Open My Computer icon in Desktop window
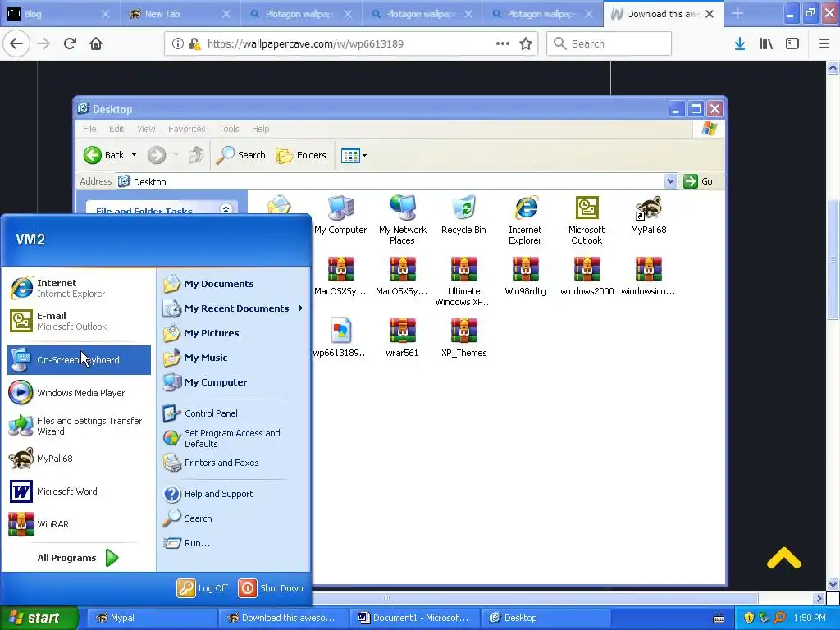The image size is (840, 630). pos(340,216)
